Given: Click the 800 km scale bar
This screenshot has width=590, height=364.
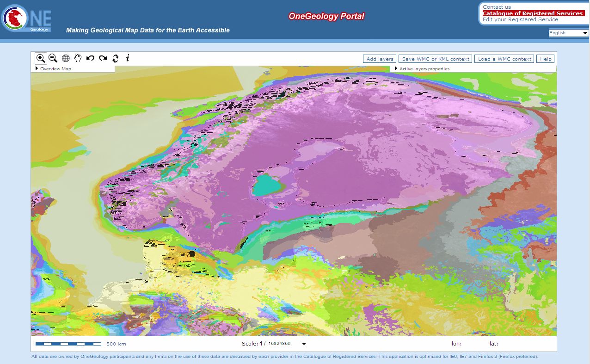Looking at the screenshot, I should [68, 344].
